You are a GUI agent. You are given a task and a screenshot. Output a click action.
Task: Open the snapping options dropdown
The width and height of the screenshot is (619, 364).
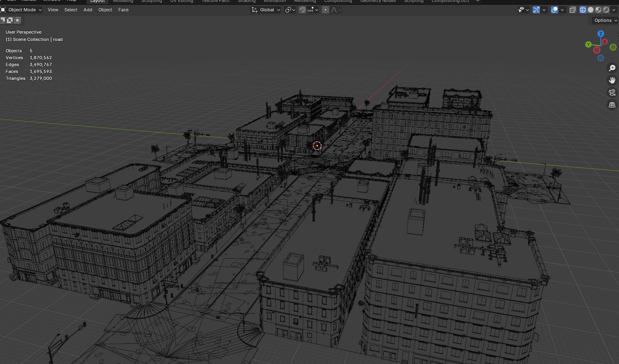click(x=313, y=10)
